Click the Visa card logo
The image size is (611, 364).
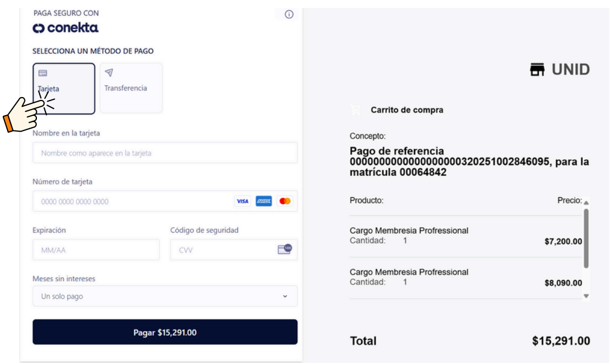pos(242,202)
